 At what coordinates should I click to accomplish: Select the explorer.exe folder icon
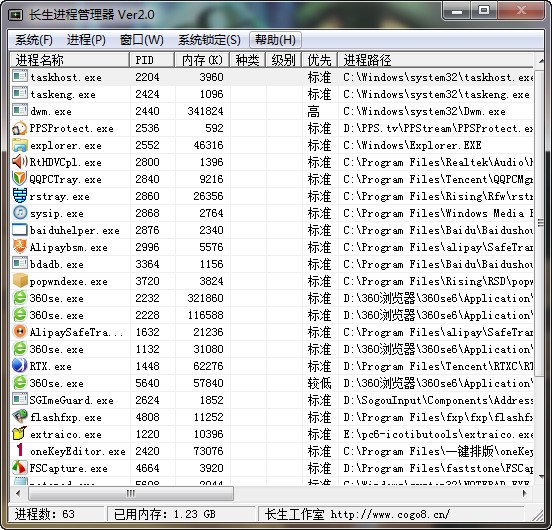click(x=19, y=145)
